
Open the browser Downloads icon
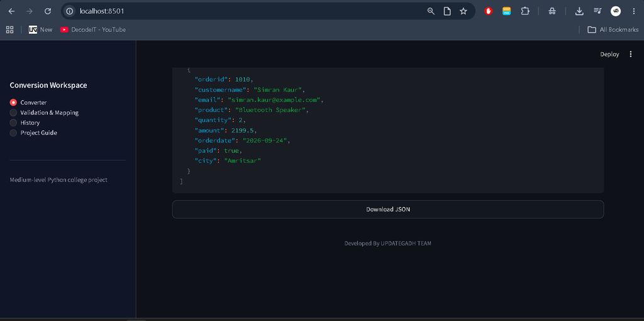[x=579, y=11]
